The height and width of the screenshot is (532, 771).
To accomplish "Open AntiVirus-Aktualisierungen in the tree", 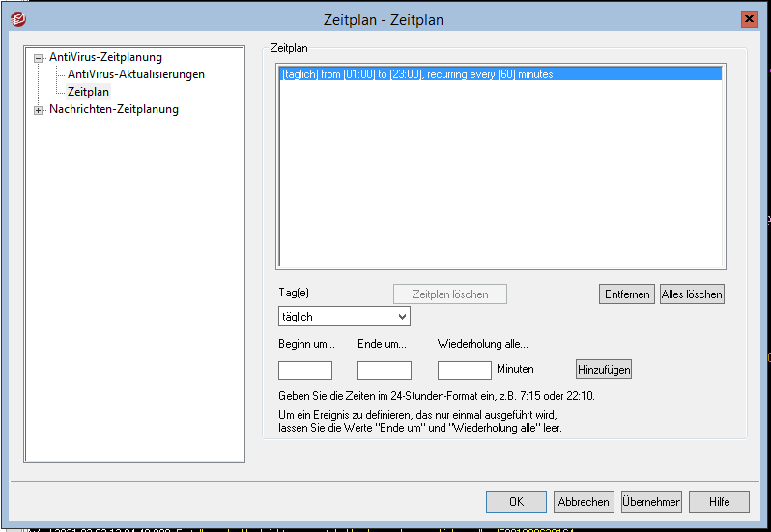I will (135, 74).
